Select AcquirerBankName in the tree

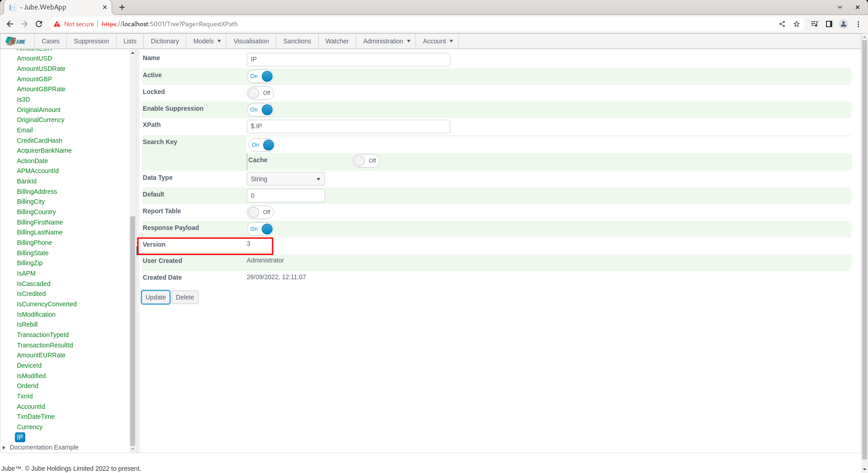click(x=44, y=150)
